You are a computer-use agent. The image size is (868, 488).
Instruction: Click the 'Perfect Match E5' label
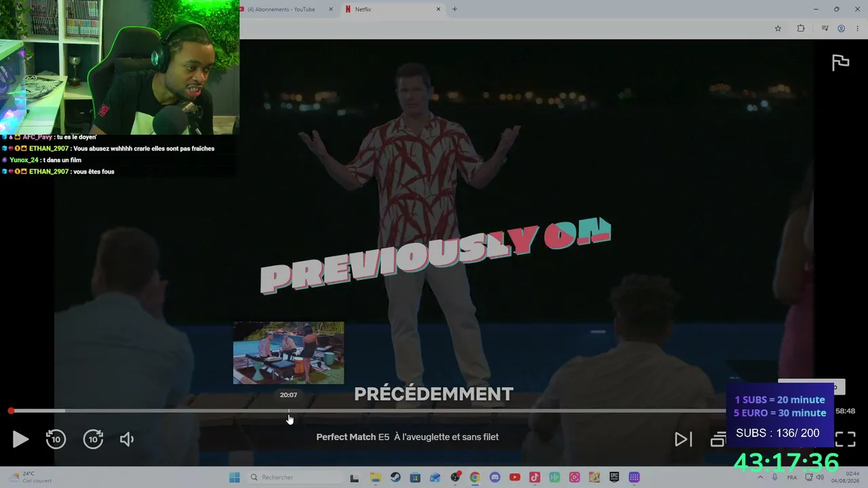pos(353,437)
